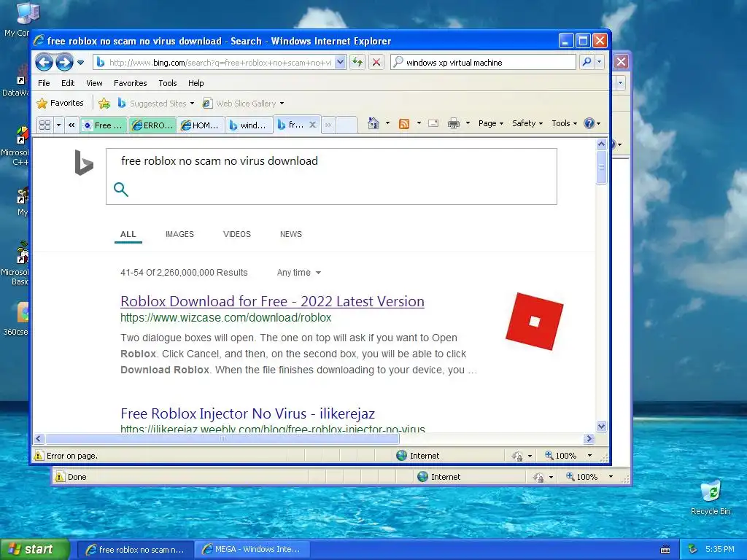
Task: Switch to the 'wind...' tab
Action: tap(249, 125)
